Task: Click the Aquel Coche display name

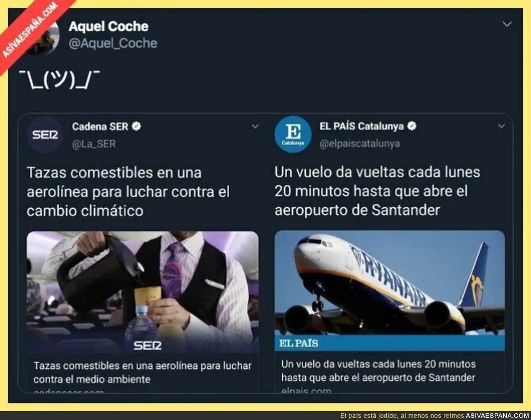Action: coord(108,26)
